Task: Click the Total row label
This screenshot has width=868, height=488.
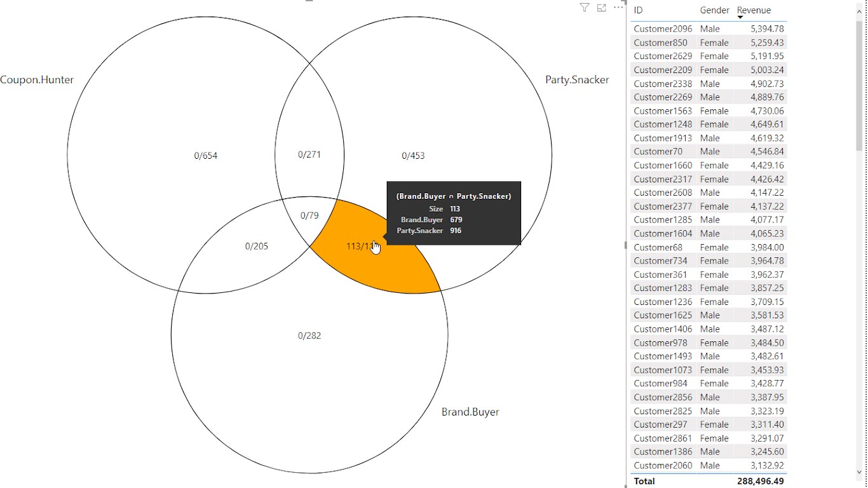Action: (x=644, y=481)
